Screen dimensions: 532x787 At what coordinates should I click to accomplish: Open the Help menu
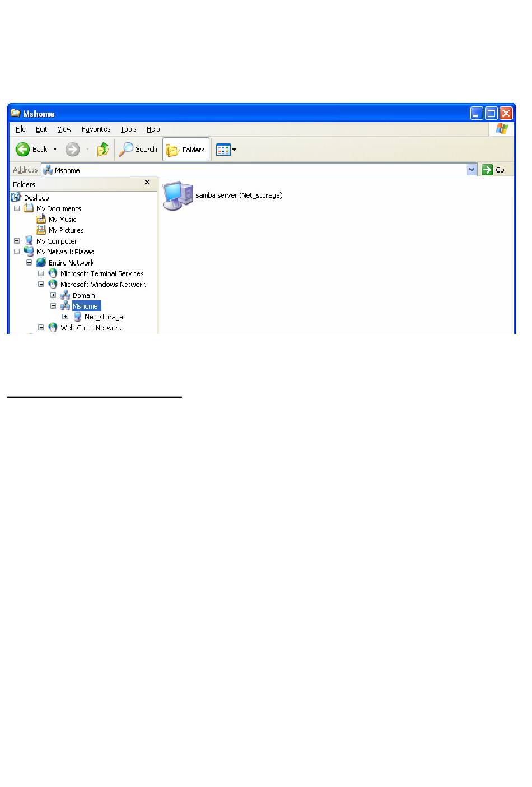pyautogui.click(x=153, y=129)
